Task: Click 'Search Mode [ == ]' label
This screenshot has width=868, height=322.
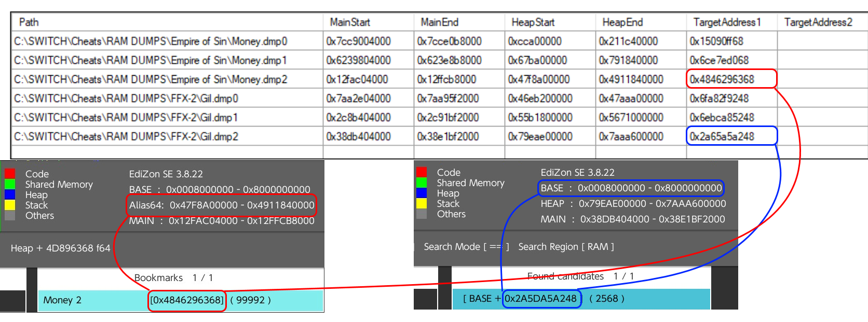Action: point(466,247)
